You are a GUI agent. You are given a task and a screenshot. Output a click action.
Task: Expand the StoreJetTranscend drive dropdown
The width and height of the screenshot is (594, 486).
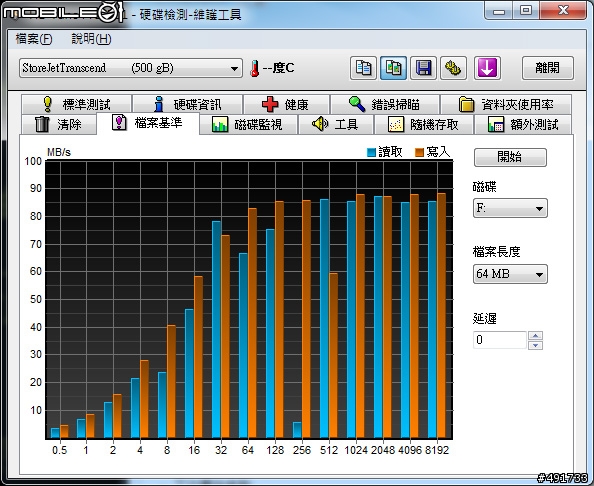[131, 68]
